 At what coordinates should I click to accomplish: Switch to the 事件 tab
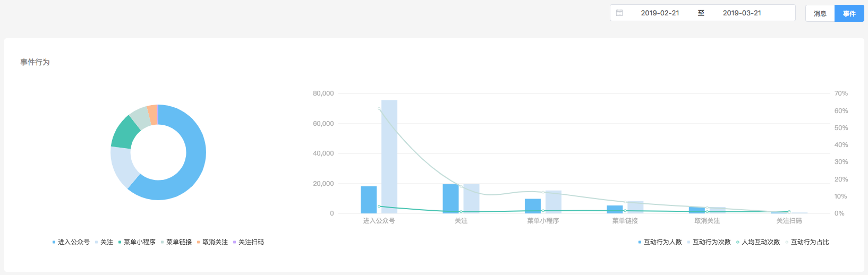[849, 13]
